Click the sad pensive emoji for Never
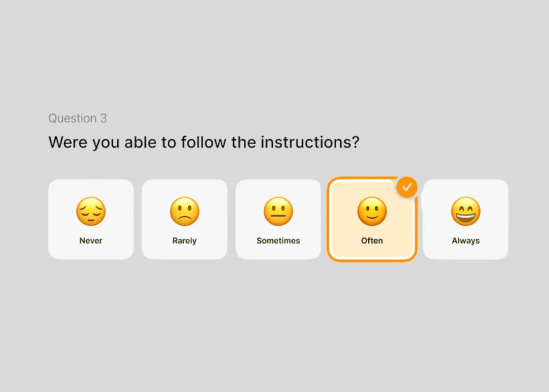 point(91,211)
